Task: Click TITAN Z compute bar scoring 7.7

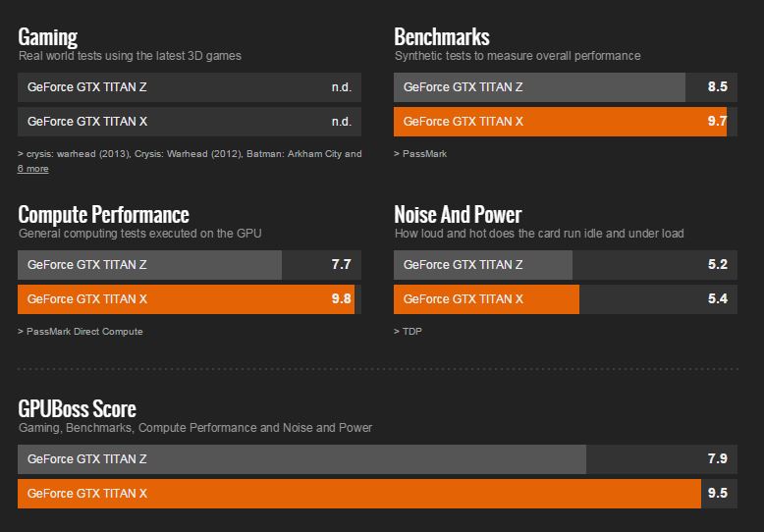Action: pyautogui.click(x=190, y=265)
